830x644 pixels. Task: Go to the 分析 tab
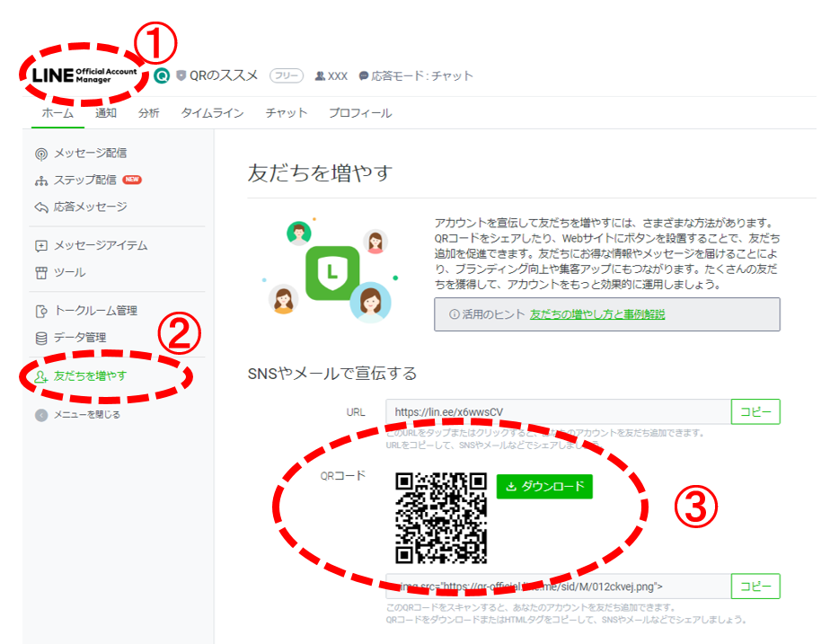pos(149,112)
